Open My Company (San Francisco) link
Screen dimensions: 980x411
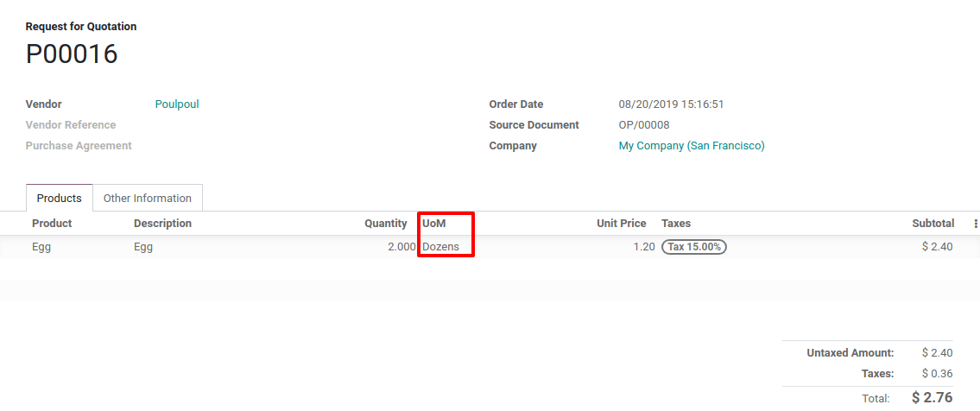(692, 146)
